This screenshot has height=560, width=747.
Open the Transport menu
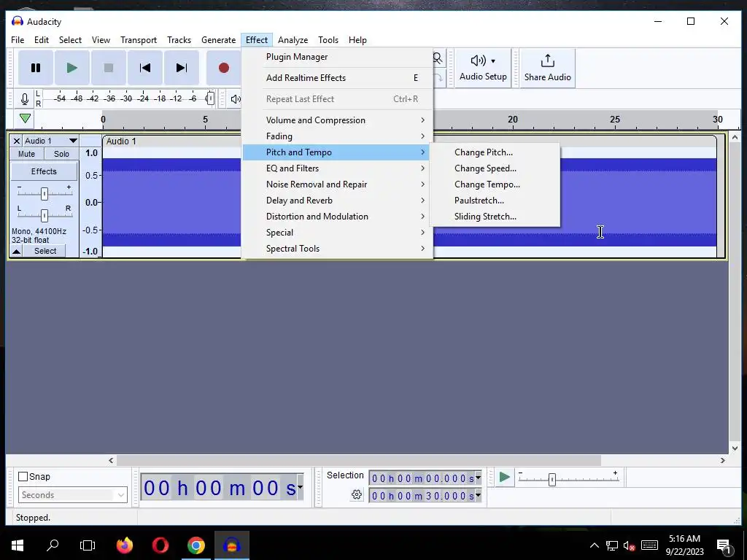coord(139,40)
